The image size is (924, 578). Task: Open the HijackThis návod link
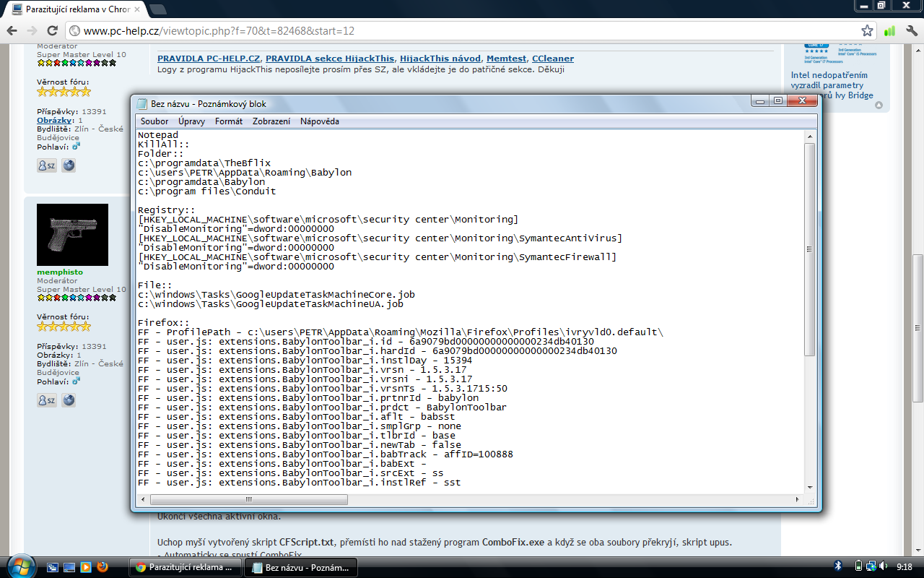(440, 59)
